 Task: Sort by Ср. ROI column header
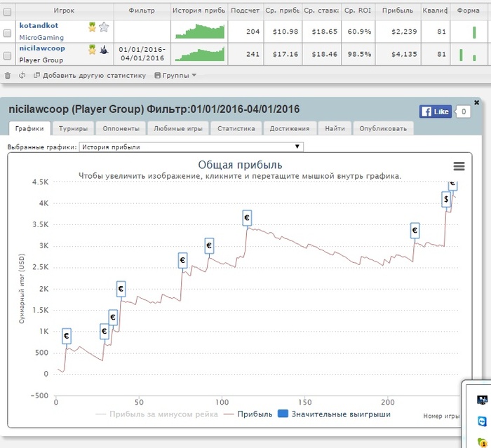[x=358, y=11]
